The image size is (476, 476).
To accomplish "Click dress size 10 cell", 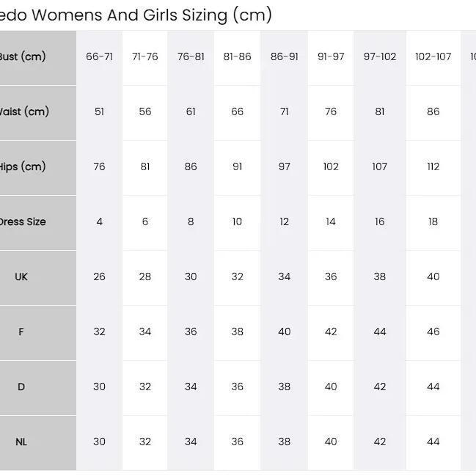I will 237,223.
